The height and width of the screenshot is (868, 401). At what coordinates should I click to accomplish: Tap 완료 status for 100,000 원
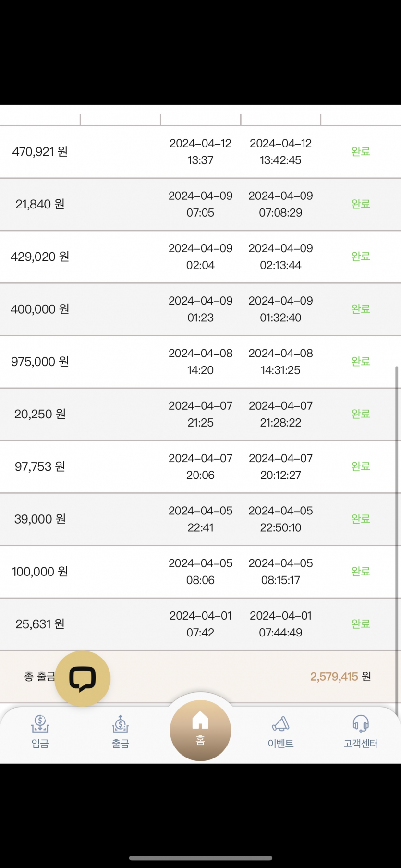coord(361,572)
